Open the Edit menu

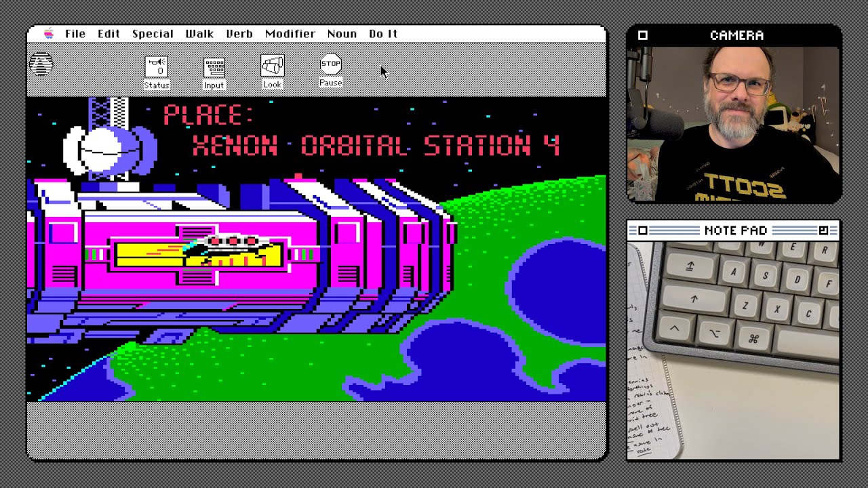pyautogui.click(x=108, y=34)
